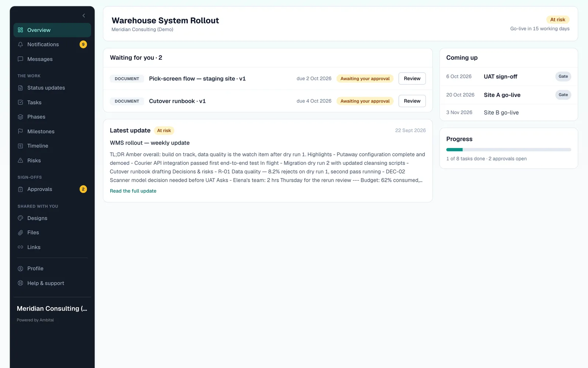Open the Notifications menu label

pyautogui.click(x=43, y=45)
